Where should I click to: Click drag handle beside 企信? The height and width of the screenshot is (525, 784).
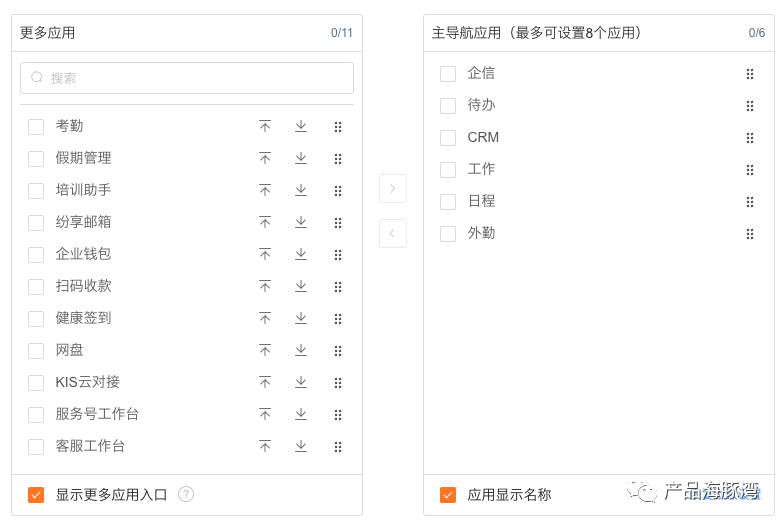coord(749,74)
